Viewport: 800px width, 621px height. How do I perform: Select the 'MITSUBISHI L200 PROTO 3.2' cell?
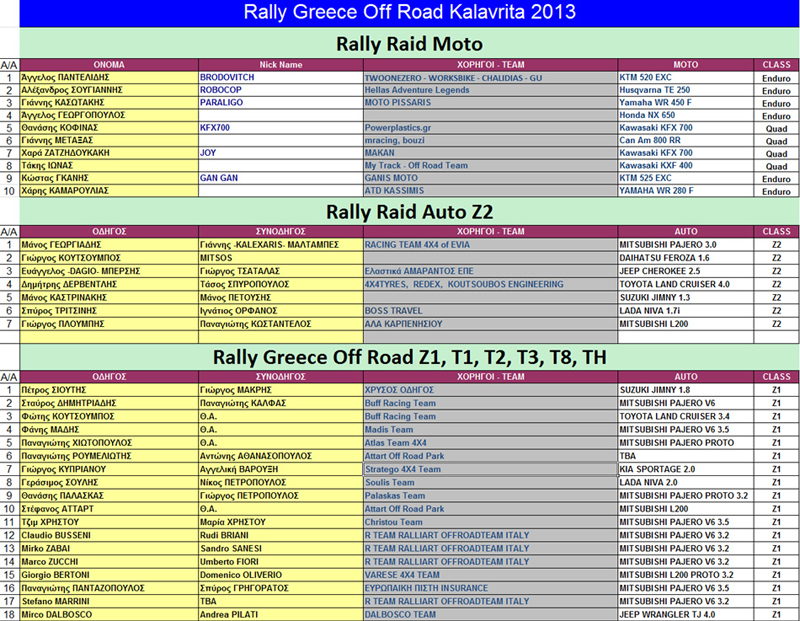click(686, 575)
